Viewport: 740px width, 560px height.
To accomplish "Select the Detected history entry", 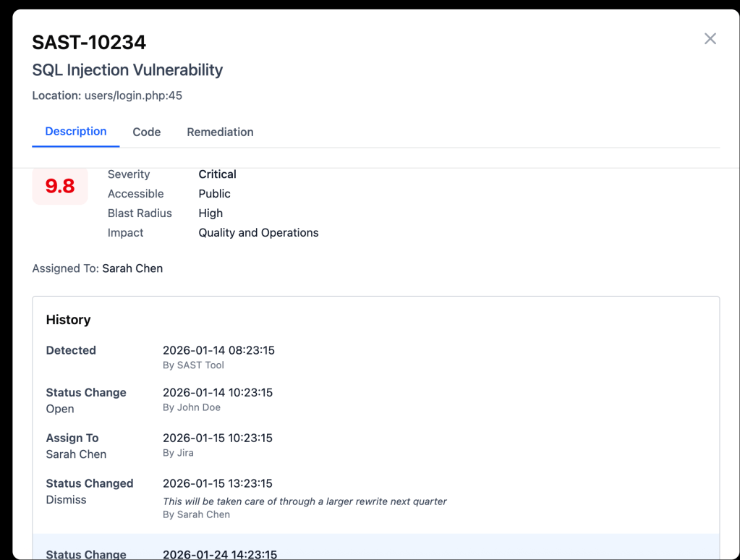I will pyautogui.click(x=71, y=350).
